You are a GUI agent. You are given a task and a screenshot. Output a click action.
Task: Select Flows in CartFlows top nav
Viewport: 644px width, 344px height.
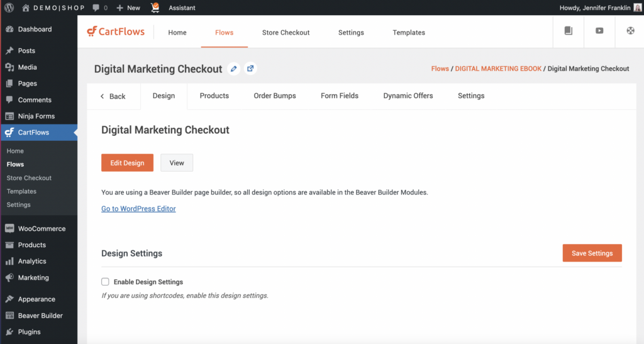click(x=225, y=33)
